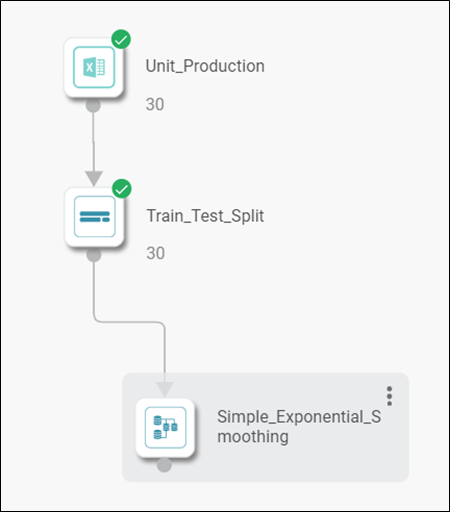Screen dimensions: 450x512
Task: Click output port below Simple_Exponential_Smoothing node
Action: point(164,465)
